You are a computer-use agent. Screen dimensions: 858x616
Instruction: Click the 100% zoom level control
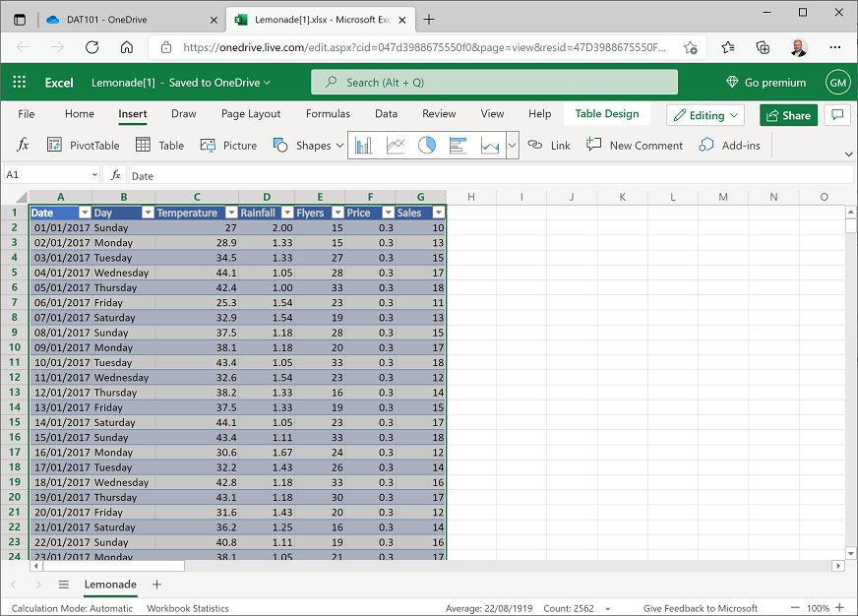tap(820, 608)
